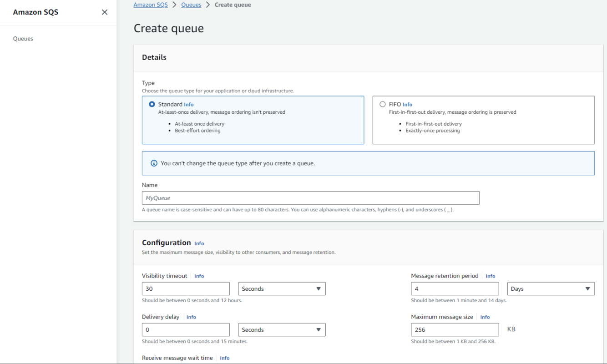
Task: Click the queue Name input field
Action: 311,198
